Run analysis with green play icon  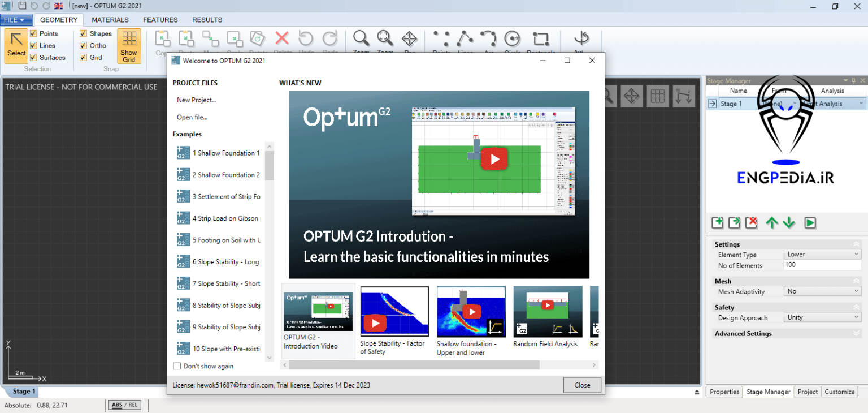(x=810, y=223)
